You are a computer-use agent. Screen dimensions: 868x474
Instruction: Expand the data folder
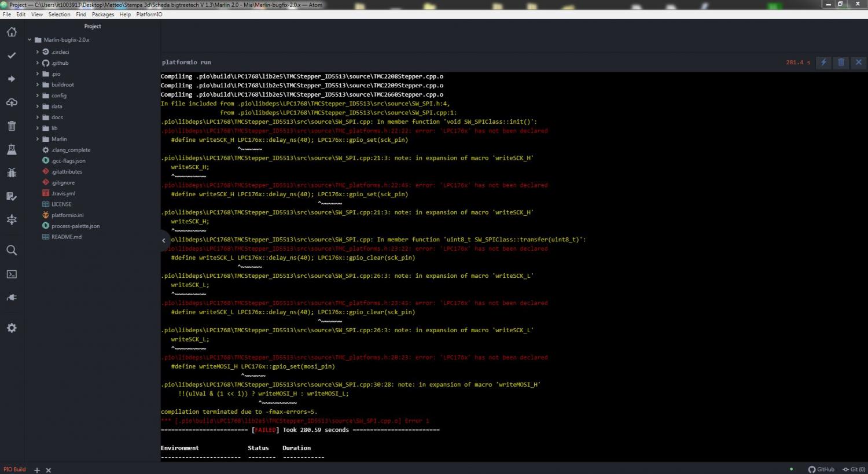[38, 106]
